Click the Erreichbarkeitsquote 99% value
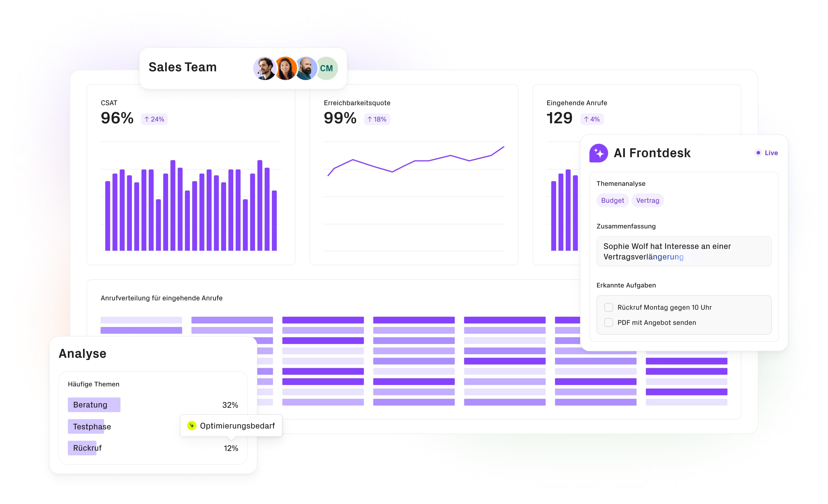Viewport: 828px width, 504px height. pyautogui.click(x=340, y=118)
